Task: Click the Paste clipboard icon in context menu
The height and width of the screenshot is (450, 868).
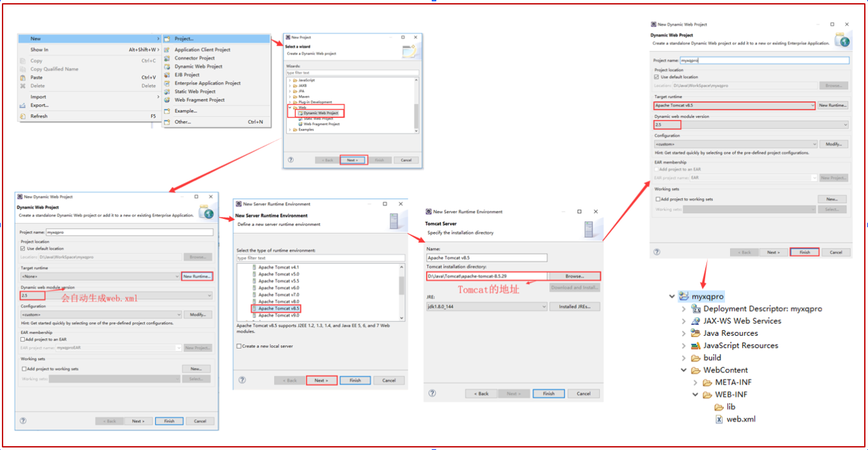Action: pos(23,77)
